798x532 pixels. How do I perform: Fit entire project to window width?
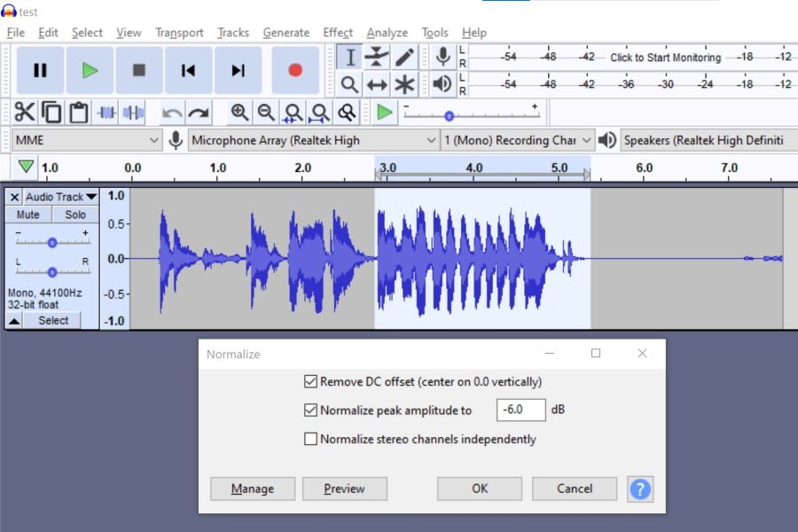tap(319, 113)
